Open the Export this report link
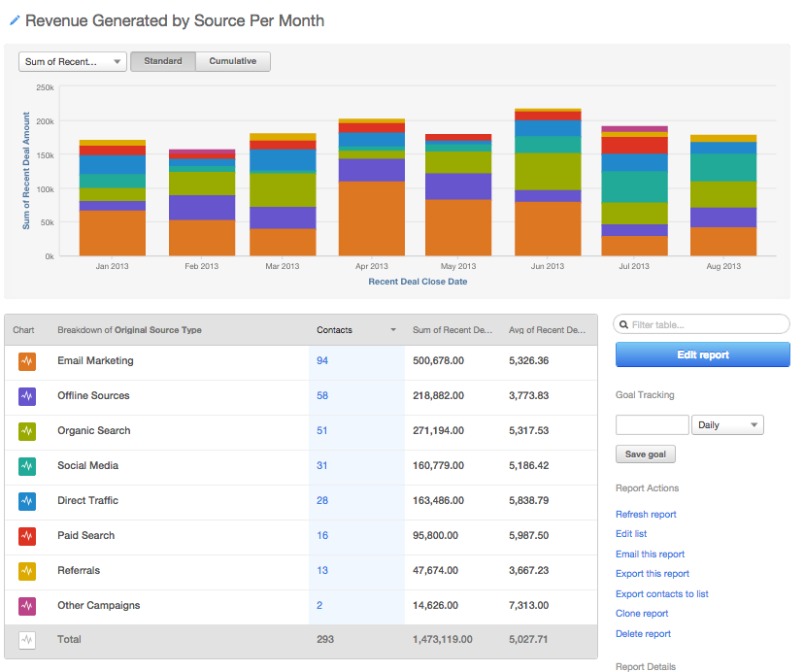The image size is (804, 672). (653, 574)
